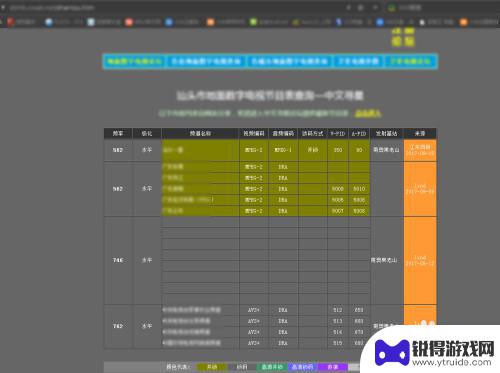Viewport: 500px width, 373px height.
Task: Click the 发射基站 column header
Action: (386, 133)
